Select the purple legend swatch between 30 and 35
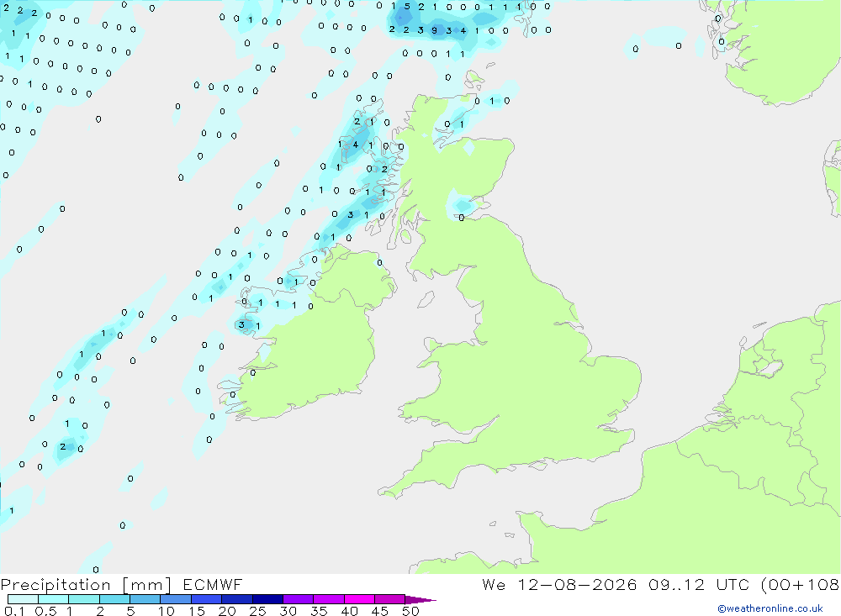Screen dimensions: 841x616 (x=298, y=599)
